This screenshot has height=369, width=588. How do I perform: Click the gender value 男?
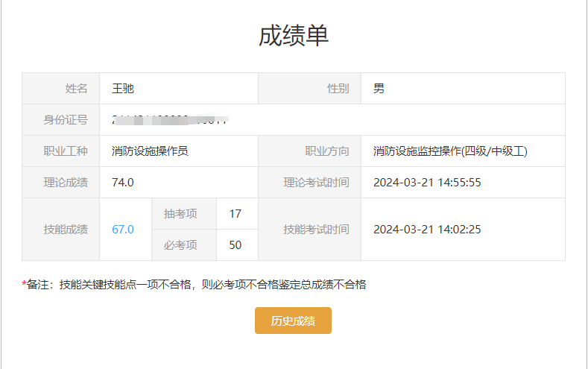point(379,89)
